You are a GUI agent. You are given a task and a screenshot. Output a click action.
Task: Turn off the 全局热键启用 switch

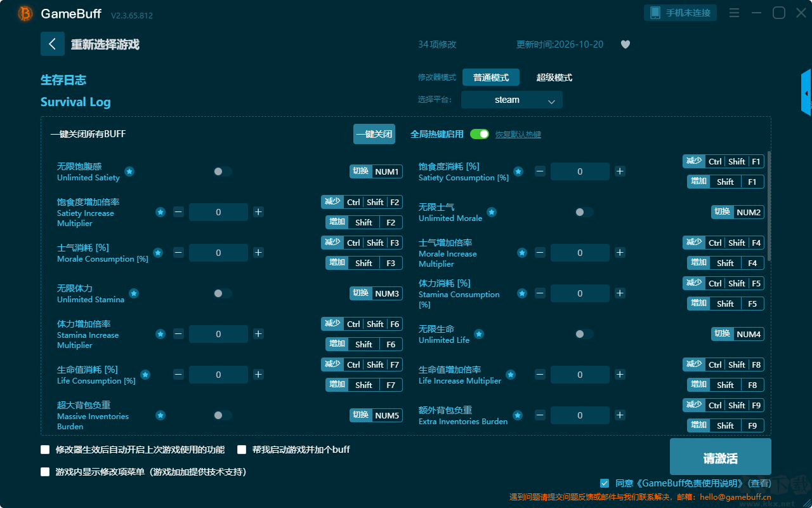pos(480,134)
